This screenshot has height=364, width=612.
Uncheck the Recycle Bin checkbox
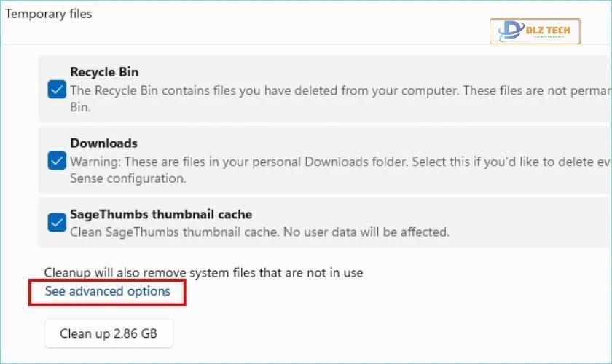(57, 90)
